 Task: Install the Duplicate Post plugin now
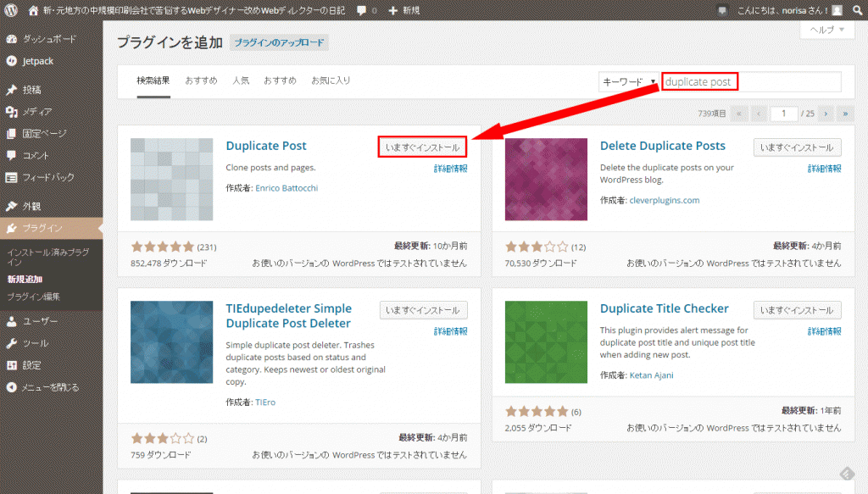tap(423, 147)
